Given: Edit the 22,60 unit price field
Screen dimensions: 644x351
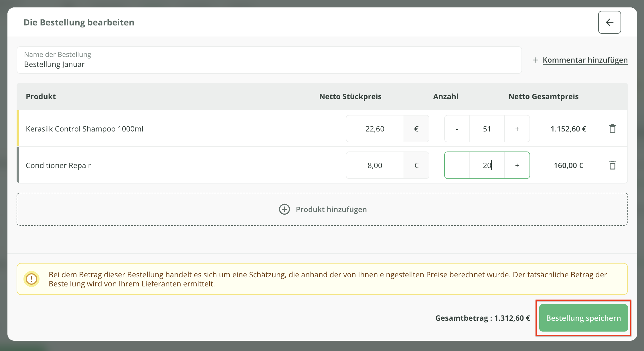Looking at the screenshot, I should (375, 129).
